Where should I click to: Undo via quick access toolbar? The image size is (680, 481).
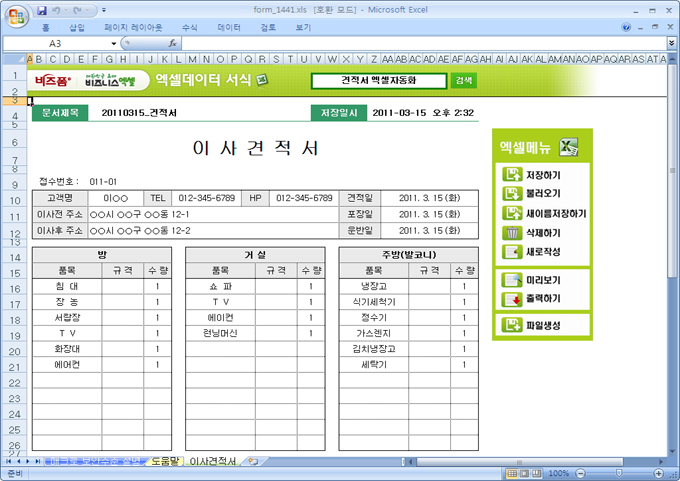(56, 10)
